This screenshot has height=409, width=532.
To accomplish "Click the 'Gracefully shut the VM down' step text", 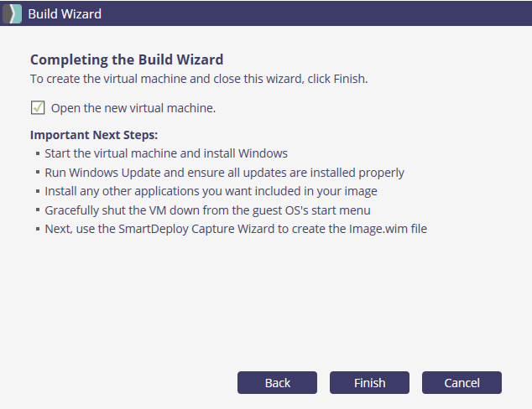I will 207,210.
